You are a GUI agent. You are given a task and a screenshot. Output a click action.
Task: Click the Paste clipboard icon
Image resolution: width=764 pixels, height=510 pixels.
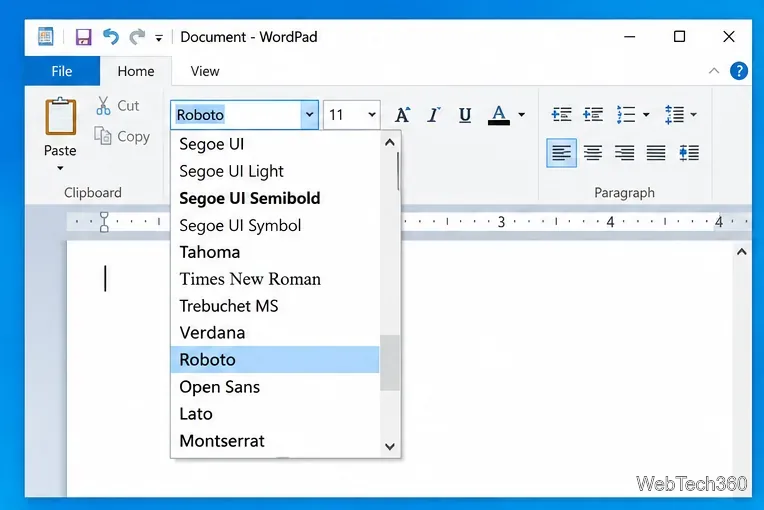click(x=60, y=116)
